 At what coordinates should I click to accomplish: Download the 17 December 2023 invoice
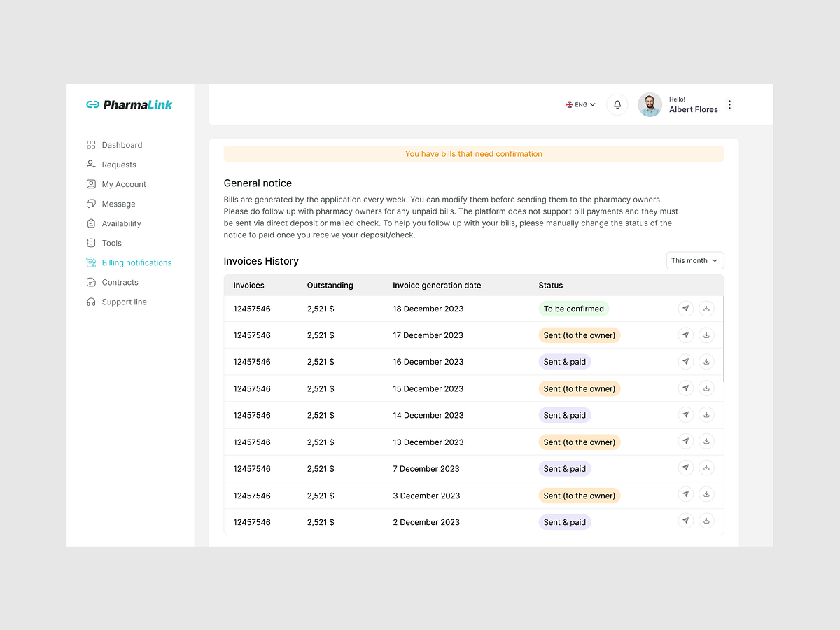tap(706, 335)
